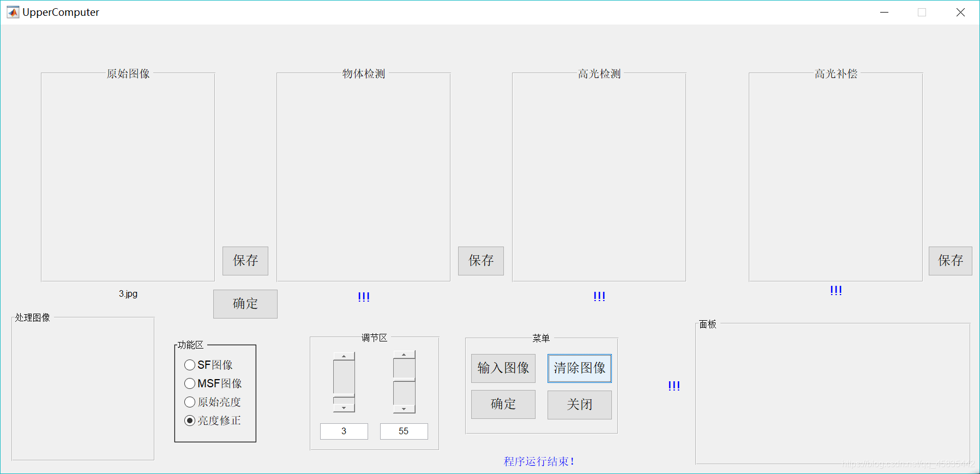Click the 确定 button below 3.jpg

245,304
